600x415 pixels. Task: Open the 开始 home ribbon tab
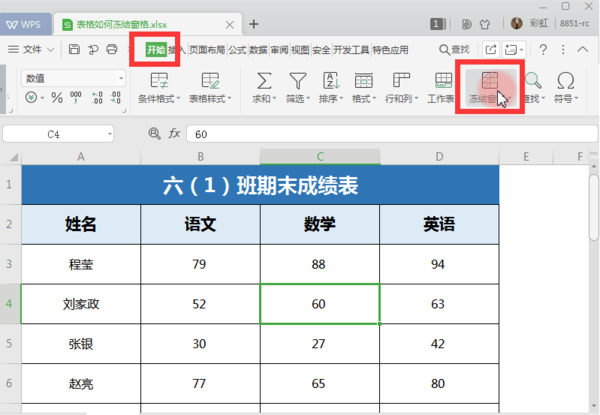155,49
